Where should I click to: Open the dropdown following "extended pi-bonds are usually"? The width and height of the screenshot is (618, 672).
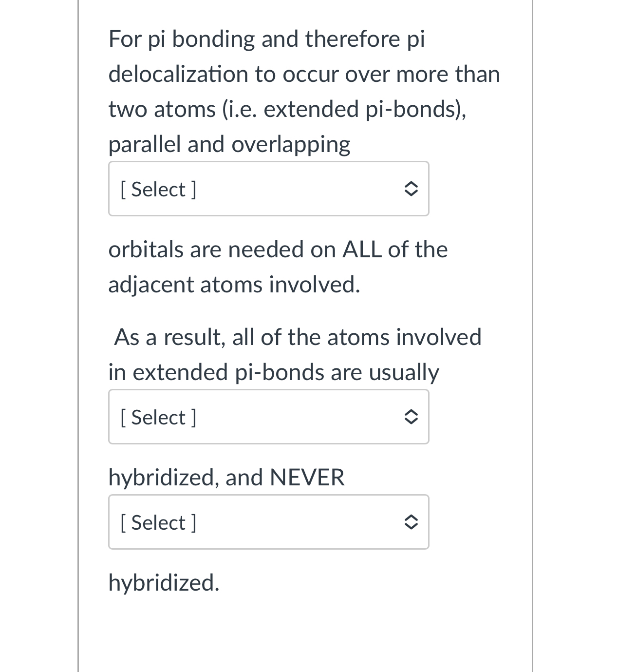tap(268, 417)
